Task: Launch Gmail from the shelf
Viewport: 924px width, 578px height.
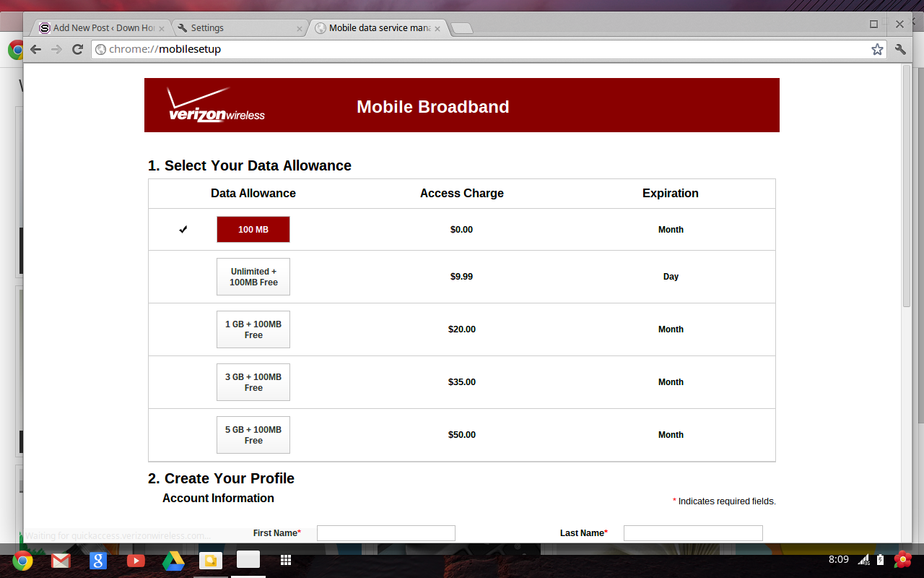Action: point(61,560)
